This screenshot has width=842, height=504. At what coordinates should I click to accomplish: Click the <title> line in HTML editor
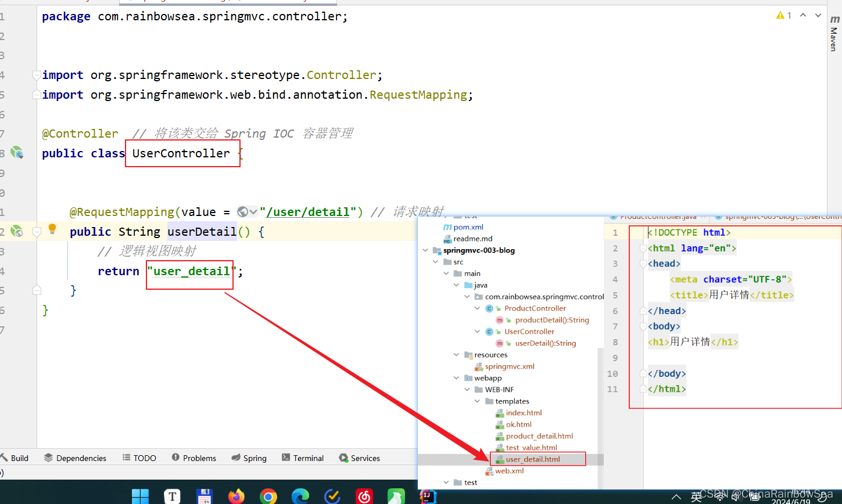point(732,295)
